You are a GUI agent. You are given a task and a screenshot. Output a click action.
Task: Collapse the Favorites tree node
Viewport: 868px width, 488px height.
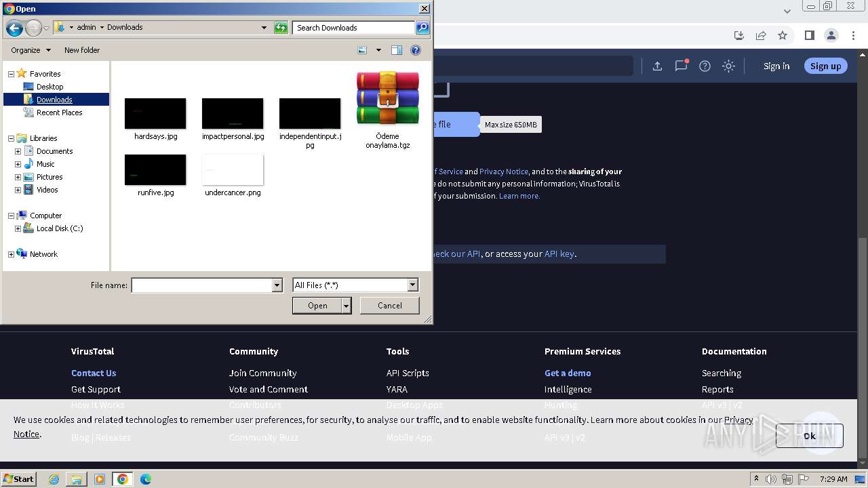click(x=11, y=74)
